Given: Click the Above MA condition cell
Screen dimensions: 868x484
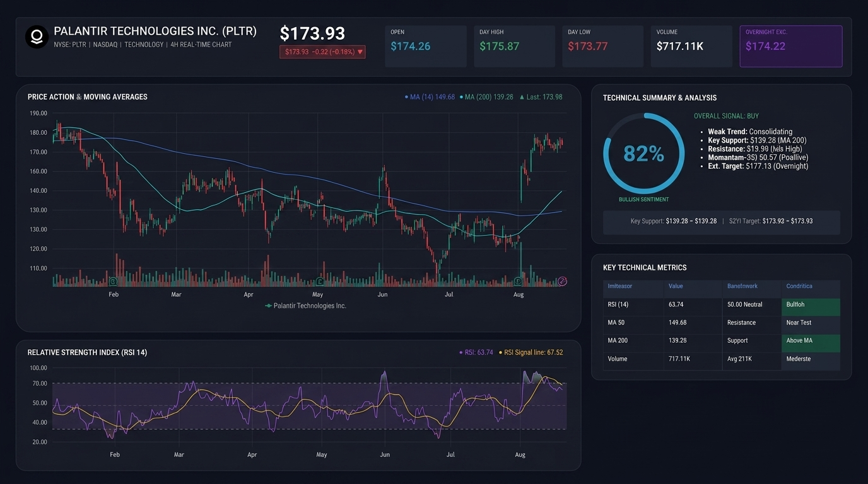Looking at the screenshot, I should pyautogui.click(x=811, y=343).
